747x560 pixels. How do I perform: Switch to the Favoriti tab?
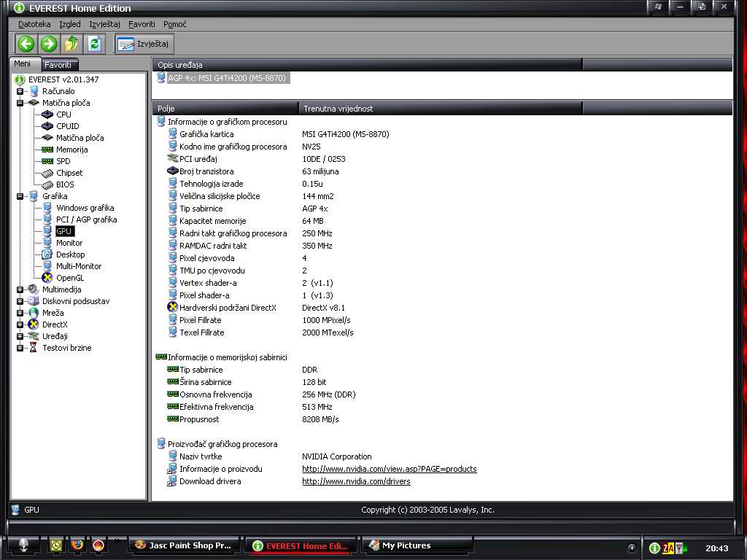(x=57, y=65)
